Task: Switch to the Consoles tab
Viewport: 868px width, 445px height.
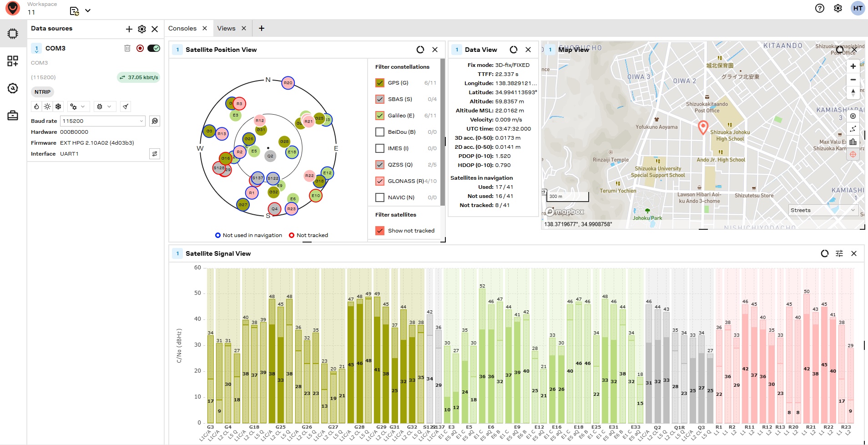Action: (x=182, y=28)
